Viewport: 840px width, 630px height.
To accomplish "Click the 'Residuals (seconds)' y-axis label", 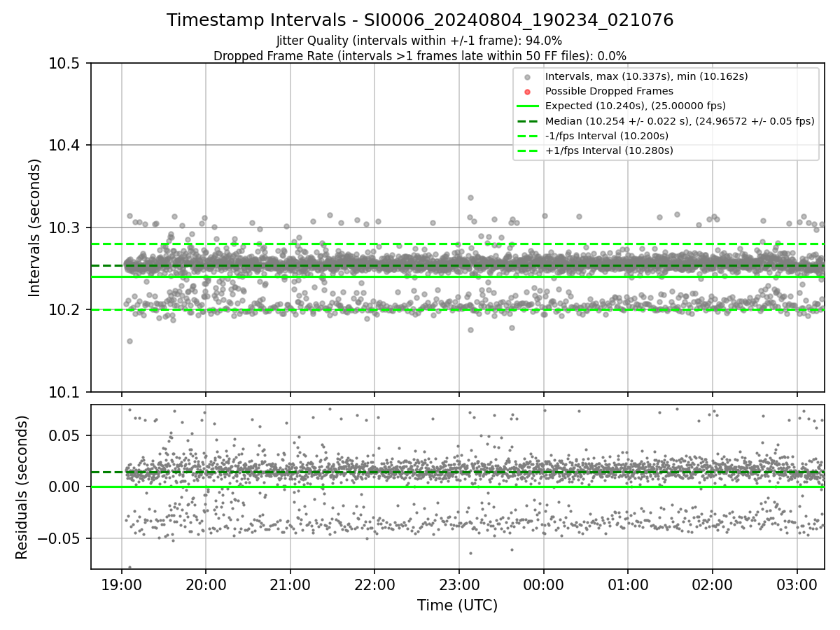I will click(x=22, y=487).
